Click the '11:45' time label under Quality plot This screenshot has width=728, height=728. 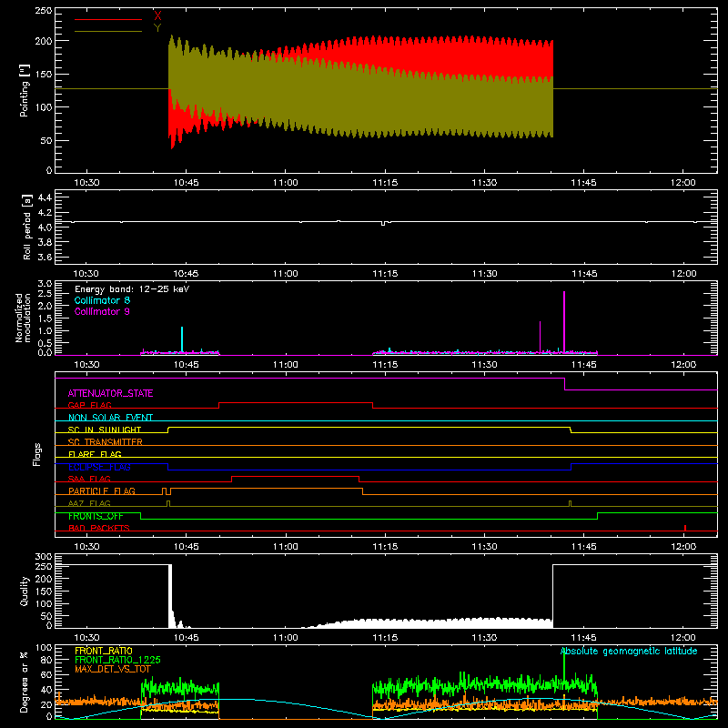[x=583, y=638]
